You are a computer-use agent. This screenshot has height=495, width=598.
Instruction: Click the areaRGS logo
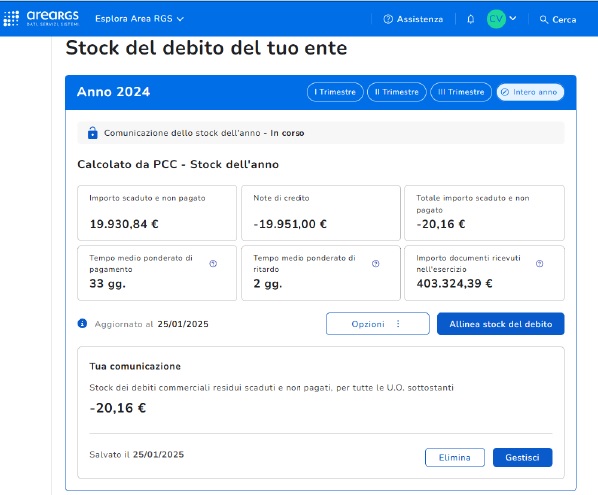(x=53, y=18)
